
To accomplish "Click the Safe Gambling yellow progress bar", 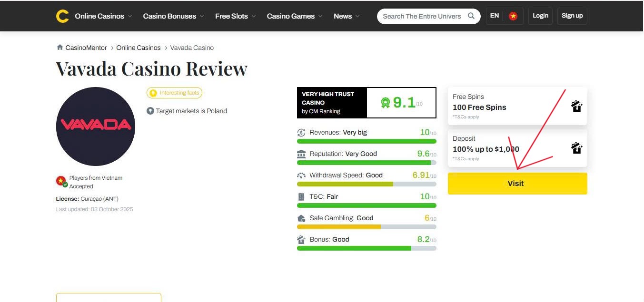I will click(x=367, y=227).
